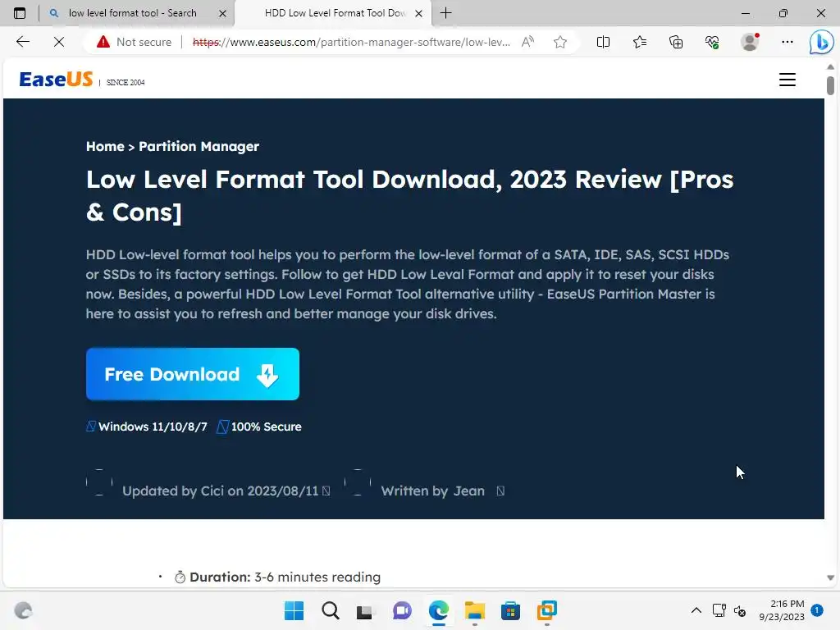This screenshot has height=630, width=840.
Task: Click the Jean author name link
Action: (468, 491)
